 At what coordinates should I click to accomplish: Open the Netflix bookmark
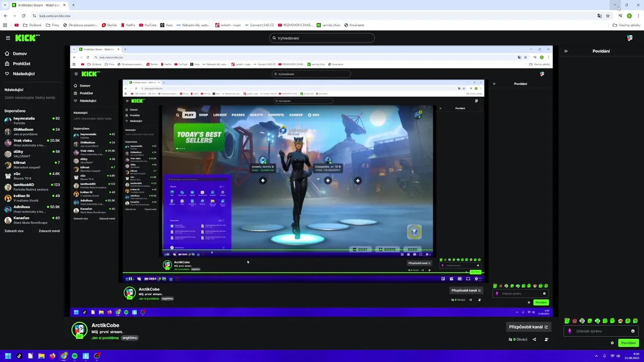pyautogui.click(x=128, y=25)
